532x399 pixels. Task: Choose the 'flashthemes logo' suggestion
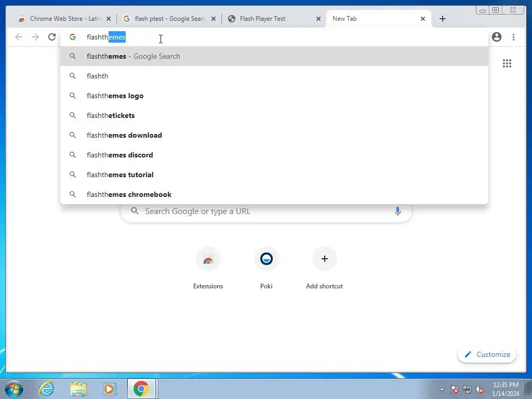(274, 96)
